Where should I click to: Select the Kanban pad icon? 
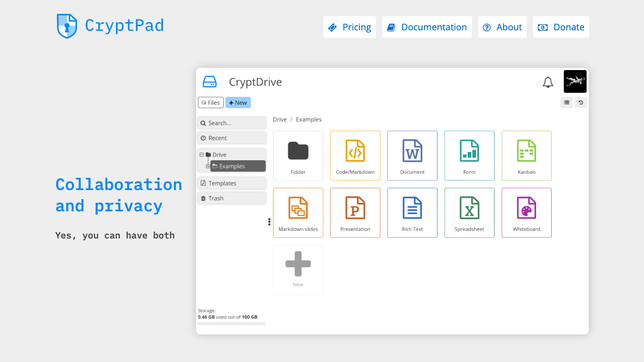click(526, 156)
